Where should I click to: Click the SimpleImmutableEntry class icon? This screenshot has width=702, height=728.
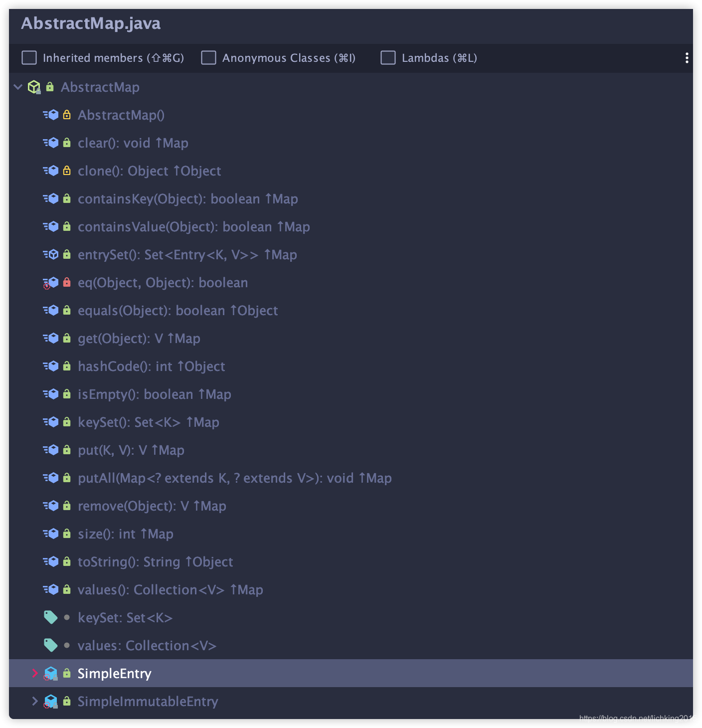[51, 702]
